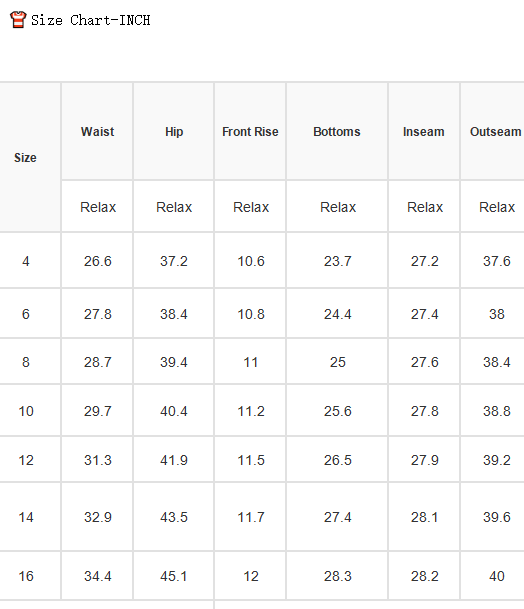The height and width of the screenshot is (609, 524).
Task: Click inseam value 27.9 for size 12
Action: (425, 460)
